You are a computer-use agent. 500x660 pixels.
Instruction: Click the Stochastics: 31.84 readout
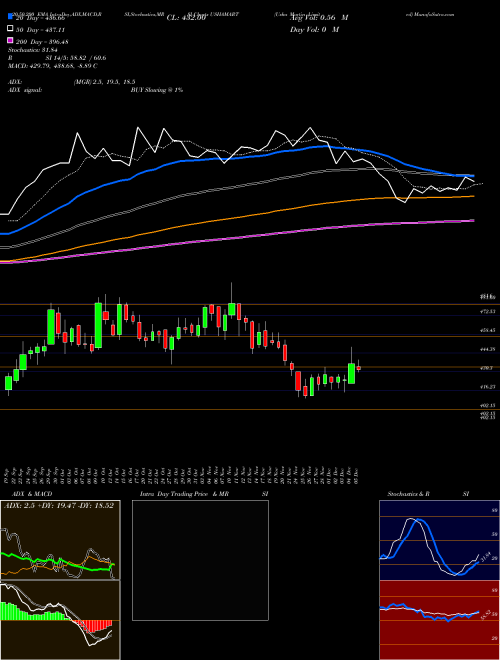coord(33,50)
